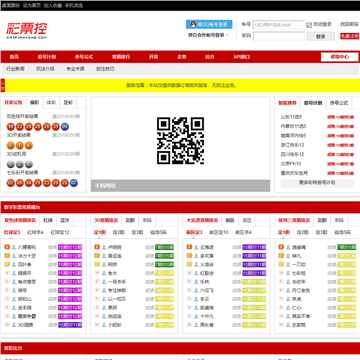The image size is (360, 360).
Task: Click the blue lottery ball in 双色球 results
Action: [x=65, y=126]
